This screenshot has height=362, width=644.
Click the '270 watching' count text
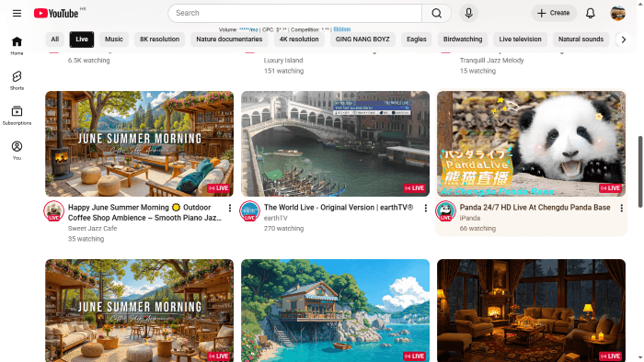[x=283, y=229]
